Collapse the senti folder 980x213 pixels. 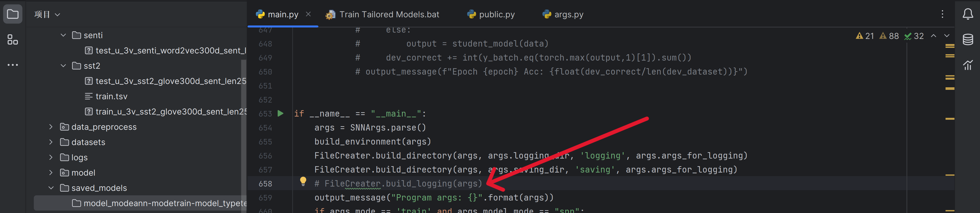click(x=63, y=35)
